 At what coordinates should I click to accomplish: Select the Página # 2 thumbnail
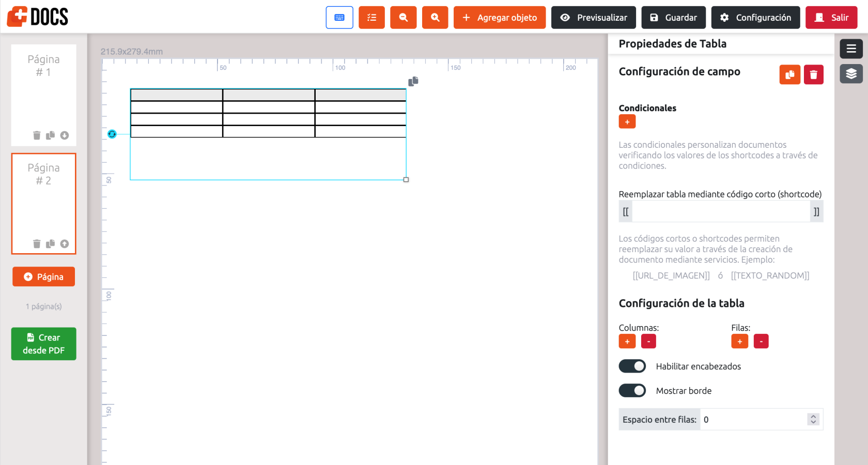pos(44,204)
